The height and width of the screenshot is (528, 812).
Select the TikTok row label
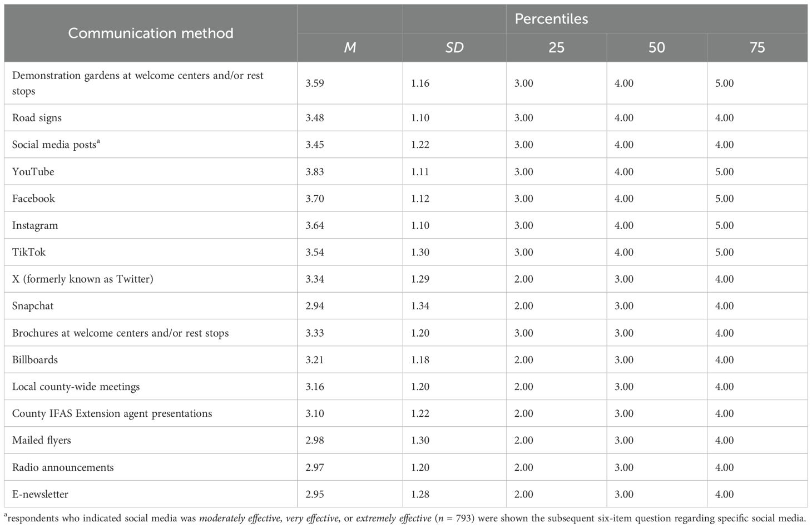click(x=29, y=252)
